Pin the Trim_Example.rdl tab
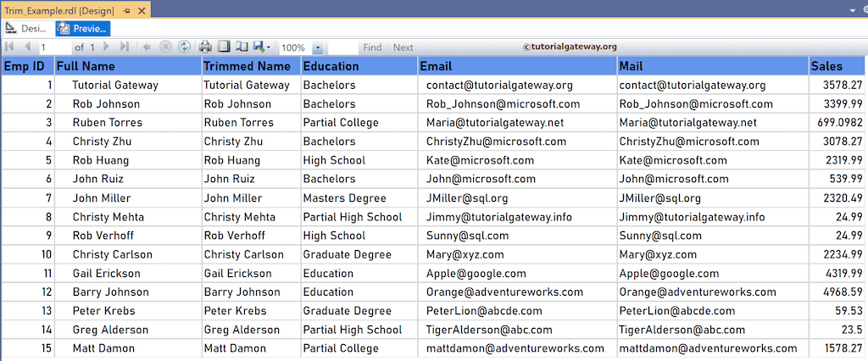 (x=127, y=10)
